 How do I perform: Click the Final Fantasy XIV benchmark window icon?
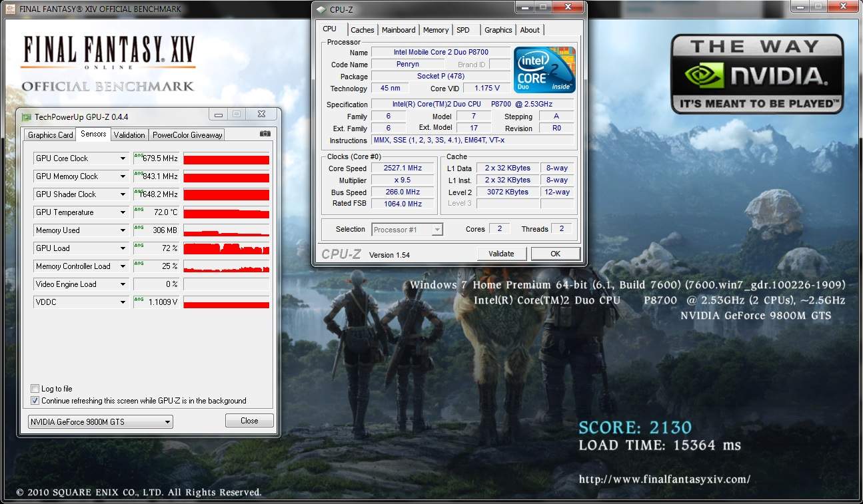click(x=10, y=9)
